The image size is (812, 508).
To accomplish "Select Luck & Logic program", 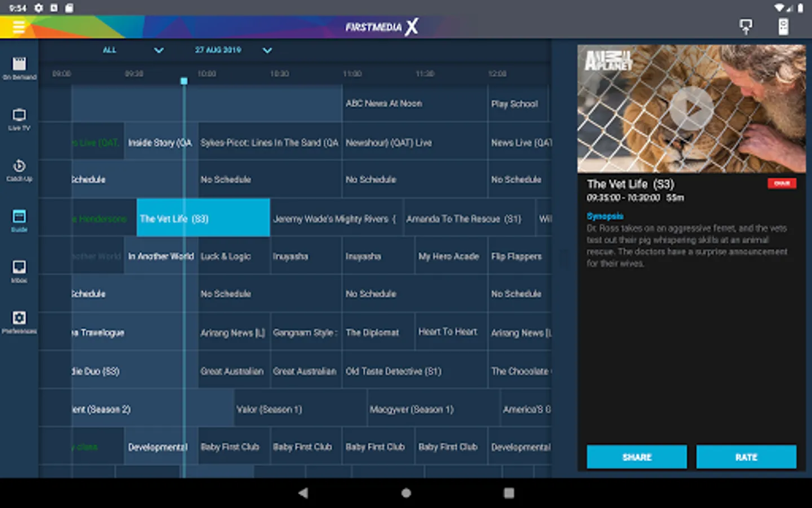I will point(234,256).
